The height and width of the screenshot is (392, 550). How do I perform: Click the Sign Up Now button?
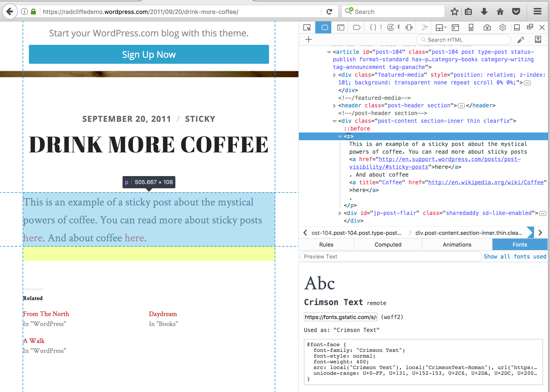149,54
